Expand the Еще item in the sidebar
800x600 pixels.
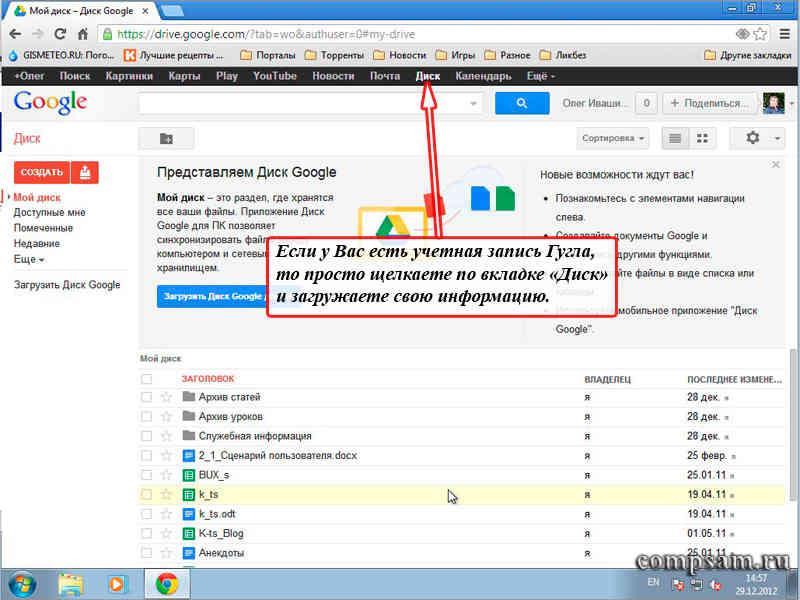point(29,259)
